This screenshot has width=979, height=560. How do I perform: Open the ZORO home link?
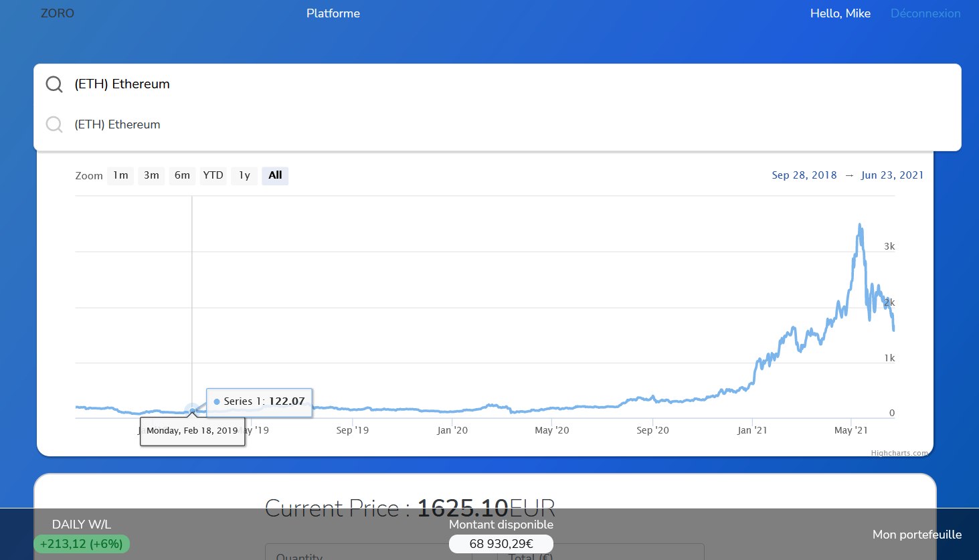point(58,13)
